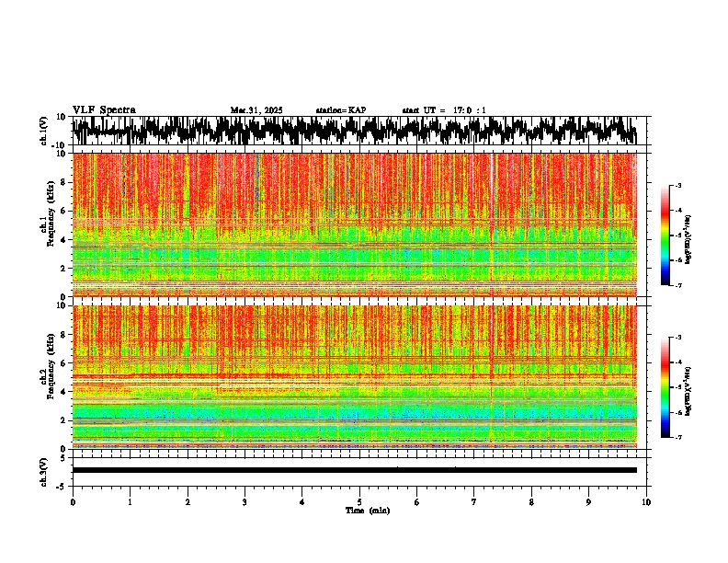This screenshot has height=563, width=728.
Task: Click the 2 kHz tick label of ch.2 spectrogram
Action: click(x=63, y=420)
